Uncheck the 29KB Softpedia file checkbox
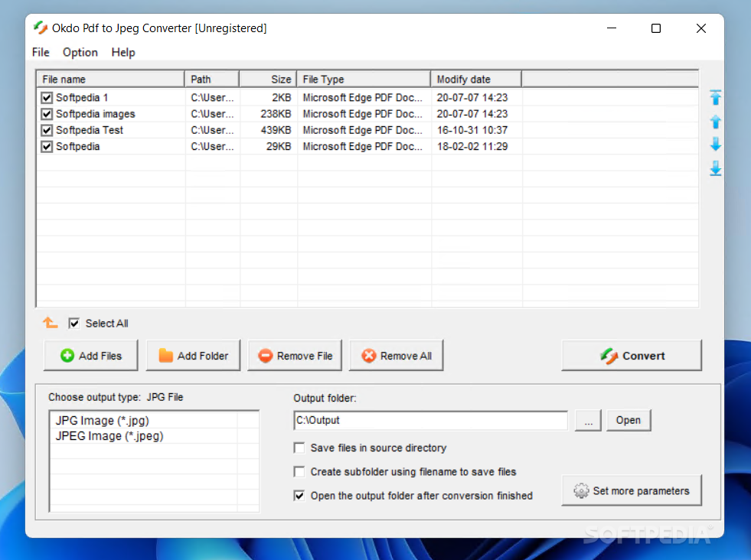The image size is (751, 560). tap(47, 146)
